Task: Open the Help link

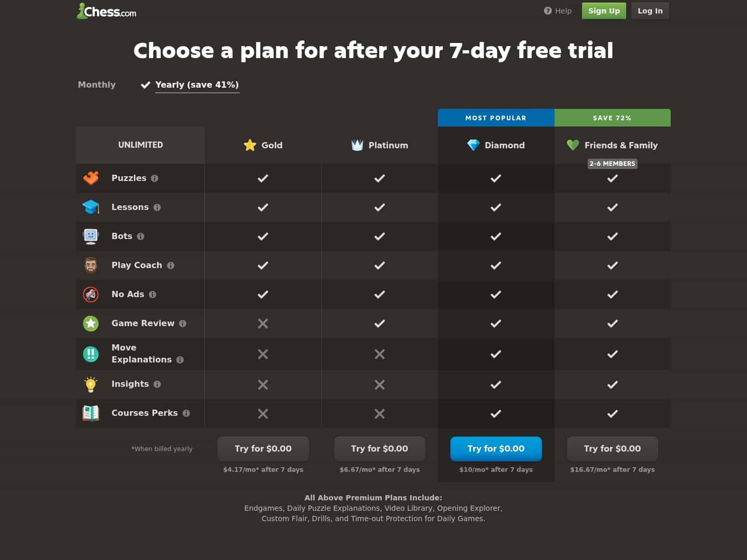Action: click(558, 11)
